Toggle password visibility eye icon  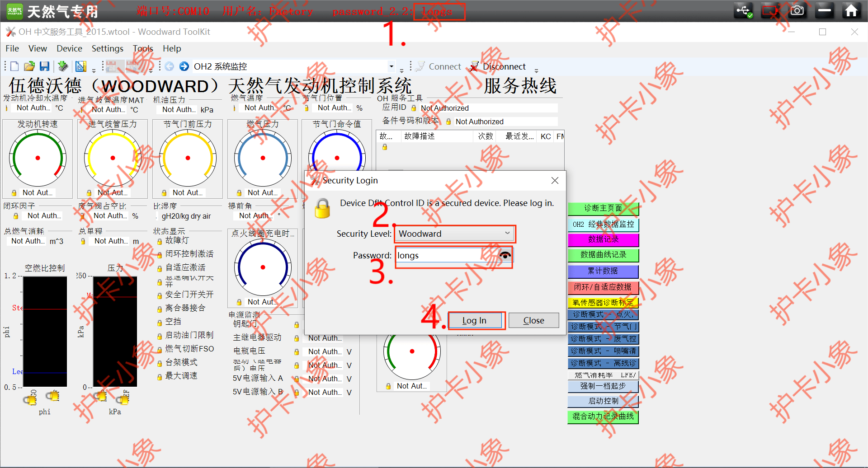click(x=505, y=255)
